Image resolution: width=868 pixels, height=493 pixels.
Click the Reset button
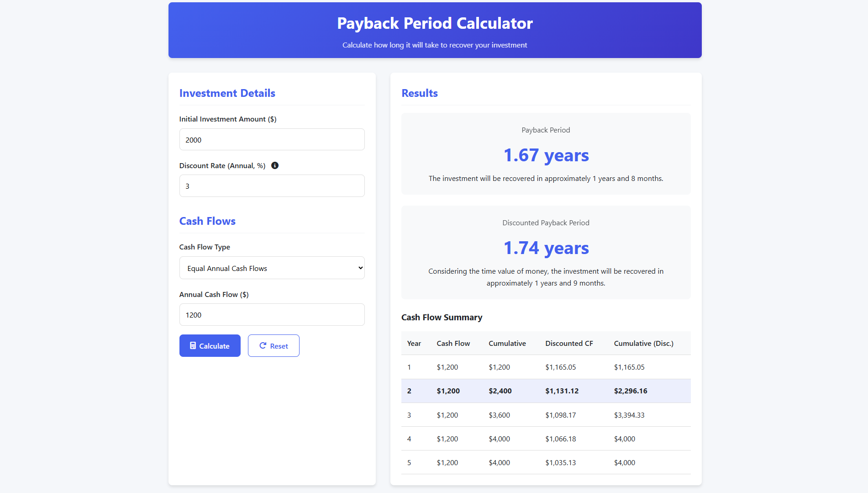point(274,346)
